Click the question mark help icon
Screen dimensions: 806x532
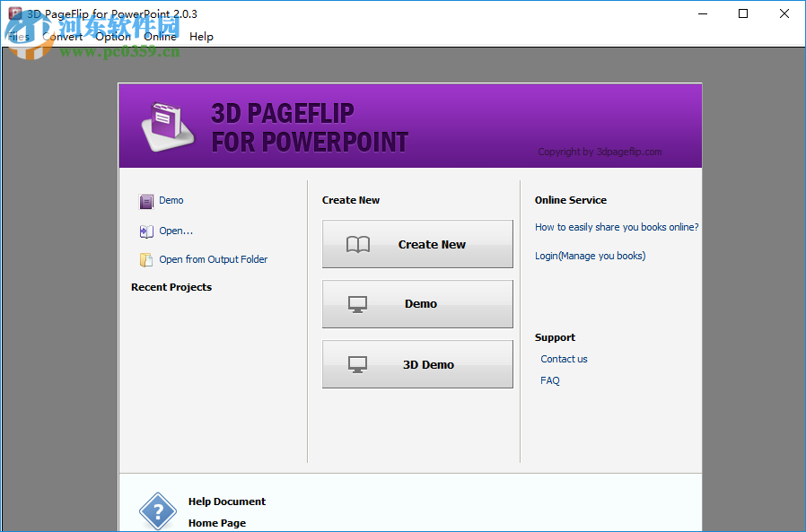(x=158, y=511)
